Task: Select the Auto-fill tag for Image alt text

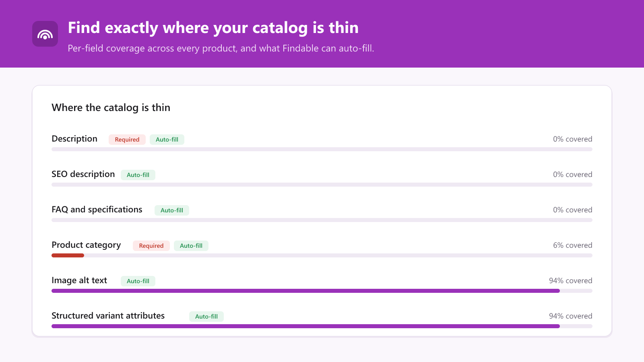Action: coord(138,281)
